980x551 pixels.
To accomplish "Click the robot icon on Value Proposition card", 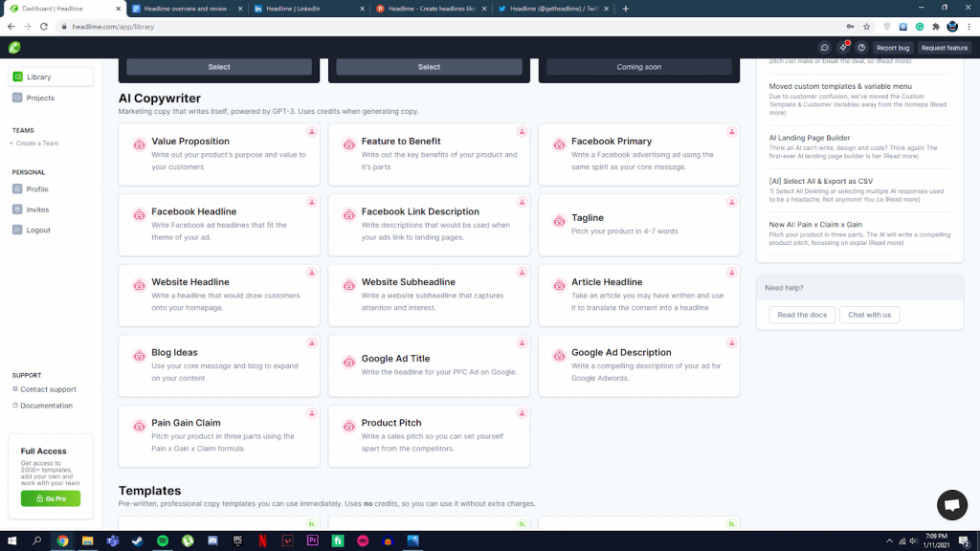I will pyautogui.click(x=139, y=145).
